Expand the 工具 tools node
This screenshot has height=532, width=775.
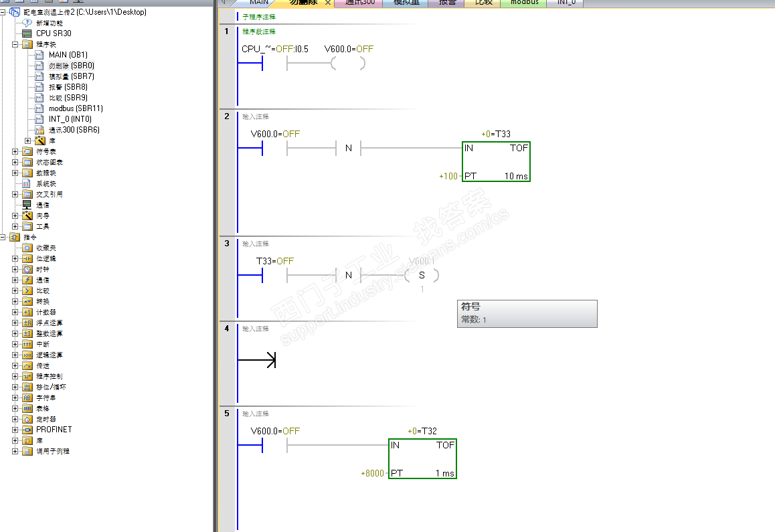coord(15,226)
